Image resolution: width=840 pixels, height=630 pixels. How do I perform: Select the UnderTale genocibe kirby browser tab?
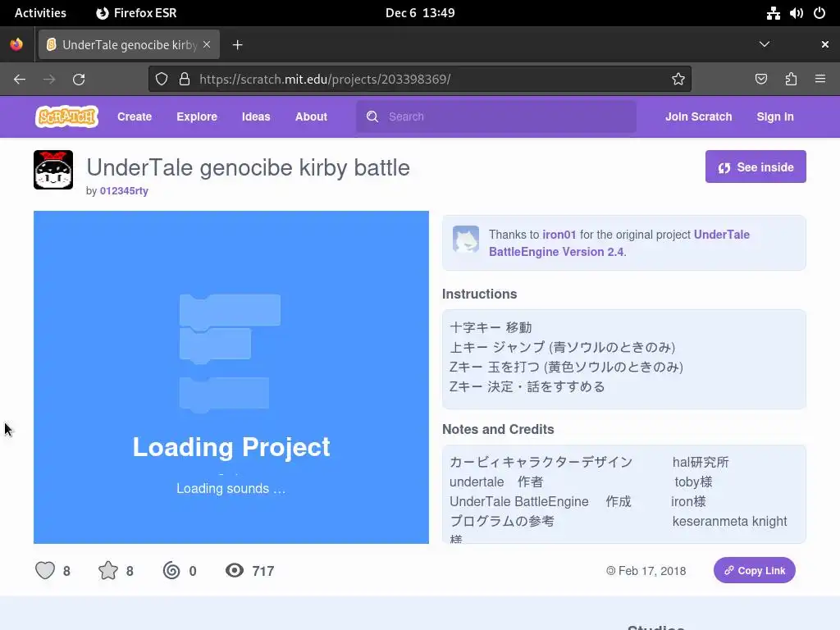click(129, 44)
